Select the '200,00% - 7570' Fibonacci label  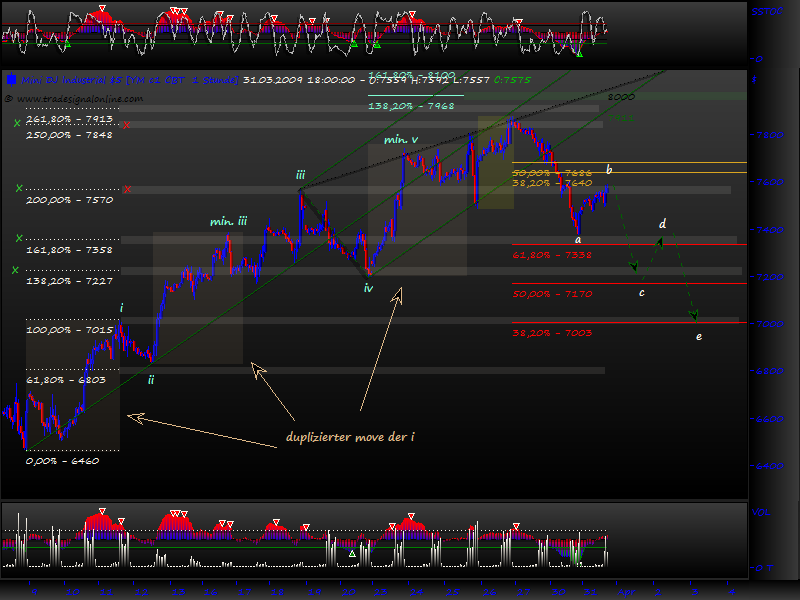(69, 200)
